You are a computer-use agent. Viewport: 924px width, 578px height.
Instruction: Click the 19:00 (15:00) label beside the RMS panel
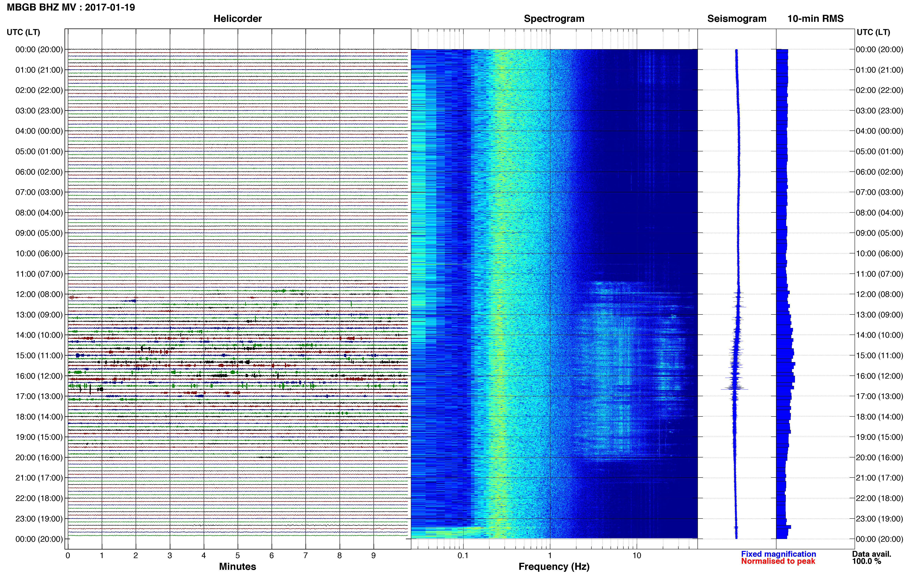tap(879, 437)
